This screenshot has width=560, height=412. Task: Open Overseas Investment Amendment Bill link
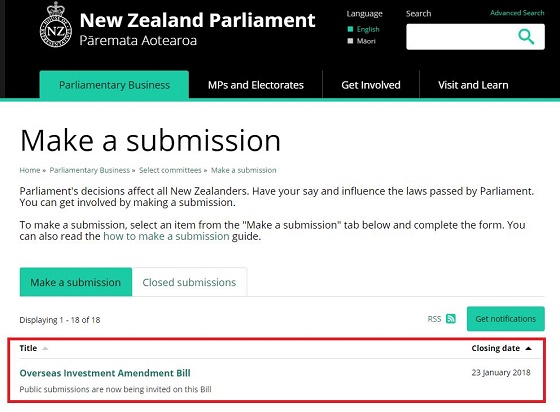105,373
